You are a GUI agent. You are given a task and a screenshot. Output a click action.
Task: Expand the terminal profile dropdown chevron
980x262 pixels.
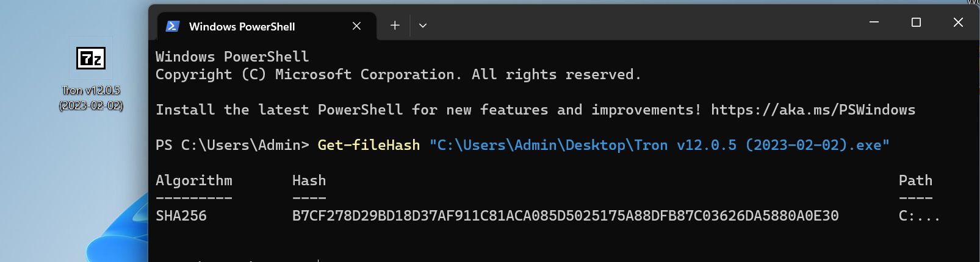(x=423, y=26)
